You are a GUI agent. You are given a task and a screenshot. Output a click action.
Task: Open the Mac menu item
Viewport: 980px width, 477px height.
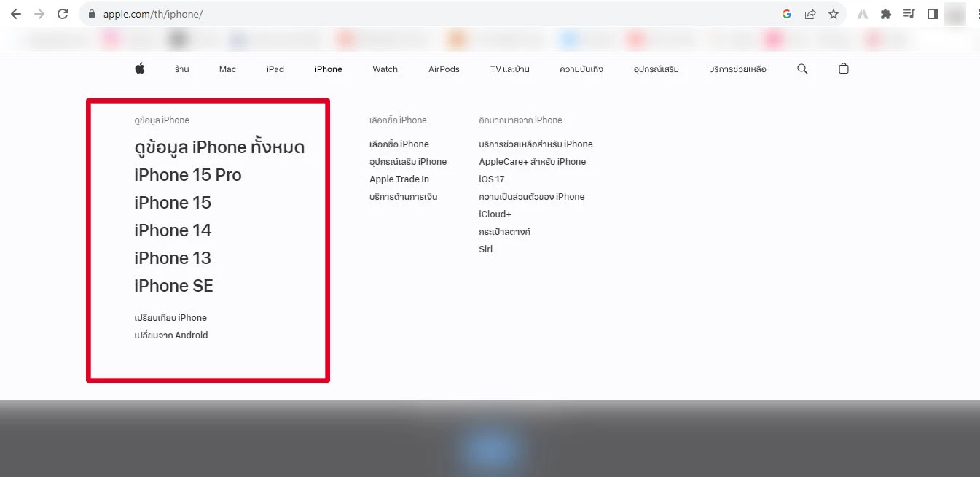point(227,69)
